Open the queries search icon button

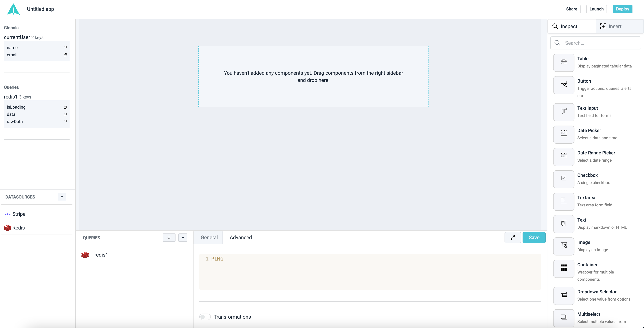point(169,238)
